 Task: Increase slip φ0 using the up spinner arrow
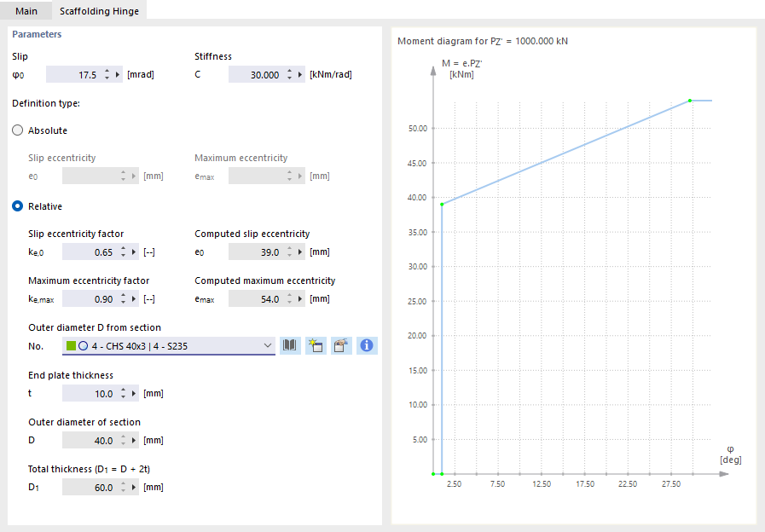tap(107, 71)
